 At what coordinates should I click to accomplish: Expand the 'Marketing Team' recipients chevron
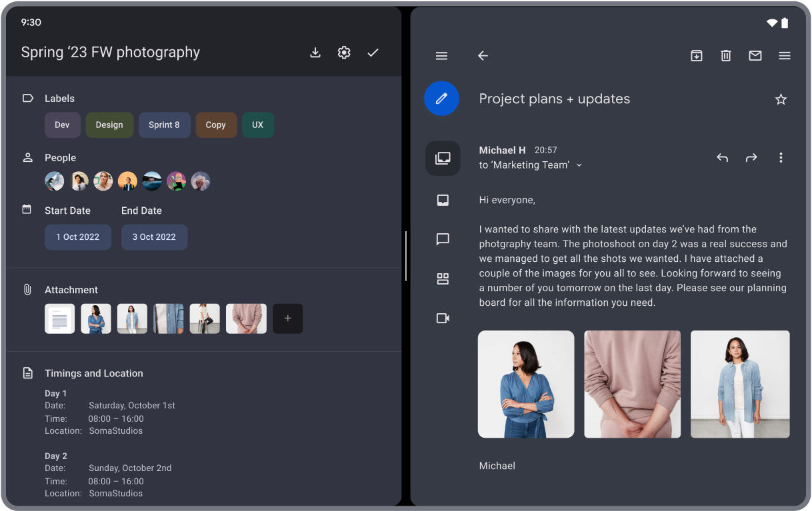579,165
